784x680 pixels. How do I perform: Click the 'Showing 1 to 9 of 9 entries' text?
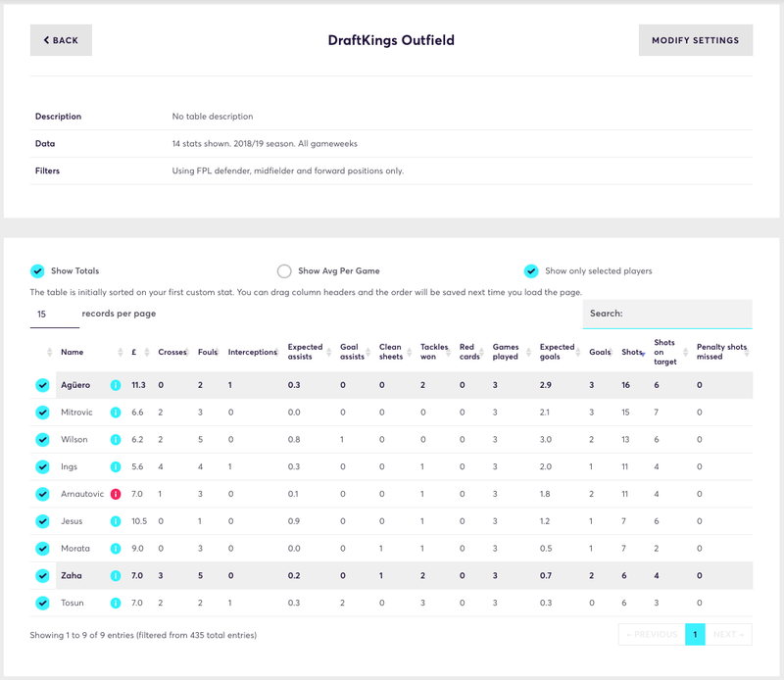143,635
